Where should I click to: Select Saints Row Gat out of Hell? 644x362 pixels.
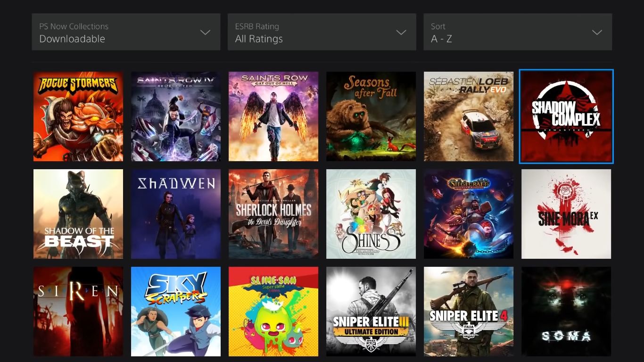coord(273,116)
